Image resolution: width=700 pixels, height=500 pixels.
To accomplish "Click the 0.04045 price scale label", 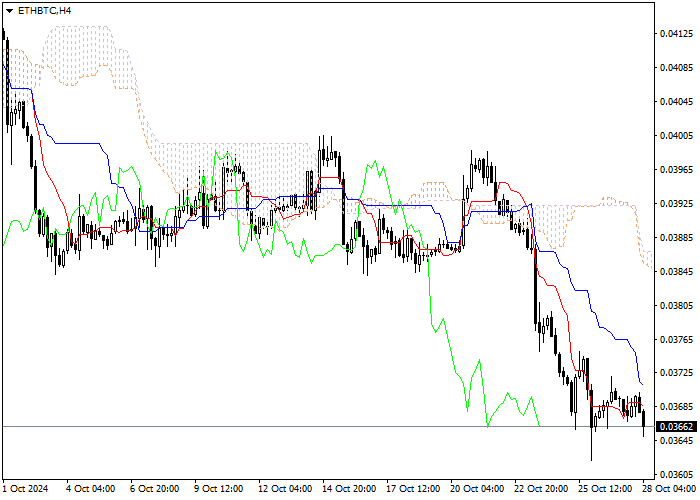I will click(677, 102).
